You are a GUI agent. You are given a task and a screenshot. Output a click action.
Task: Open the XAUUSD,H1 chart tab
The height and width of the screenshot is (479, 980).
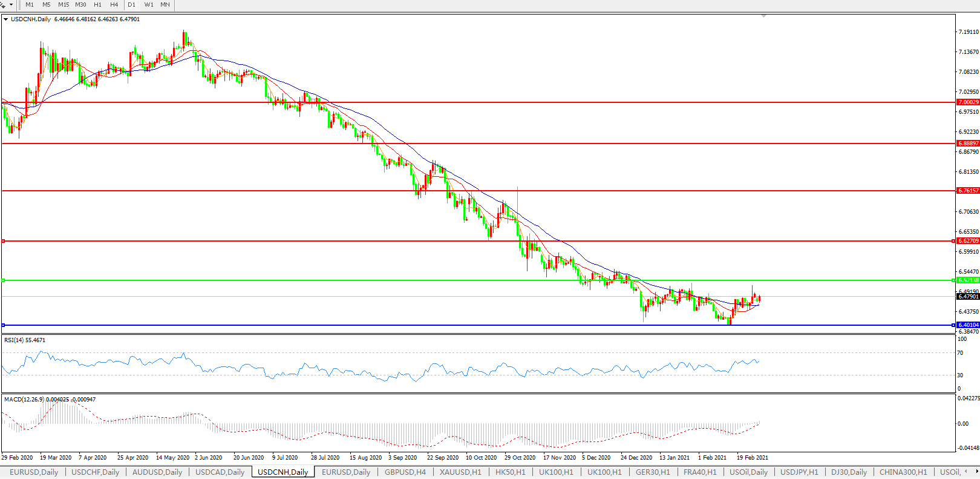(460, 472)
